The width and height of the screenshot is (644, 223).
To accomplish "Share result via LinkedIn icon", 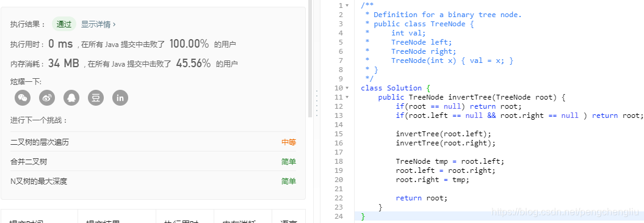I will (x=120, y=98).
